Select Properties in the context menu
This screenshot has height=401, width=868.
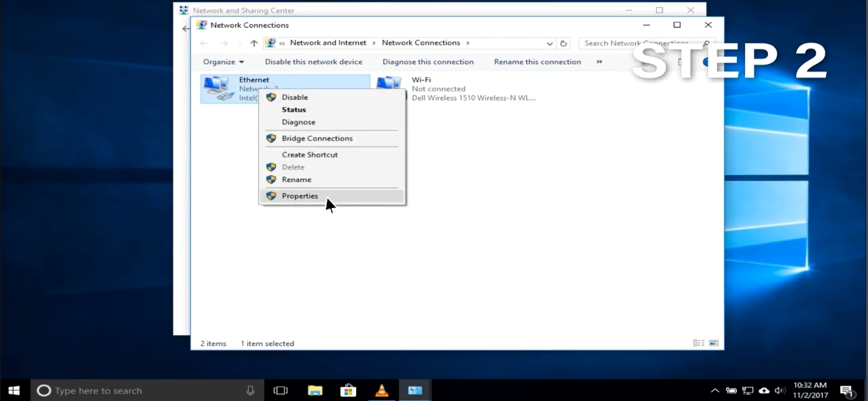coord(300,196)
